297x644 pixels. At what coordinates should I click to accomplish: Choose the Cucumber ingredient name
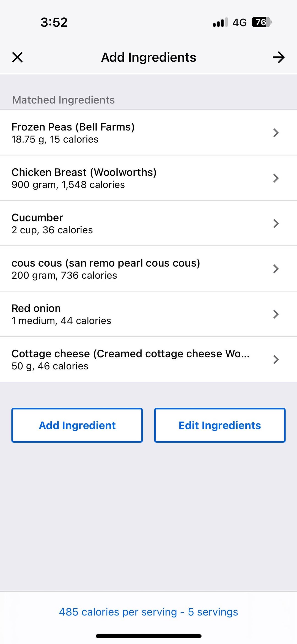(37, 218)
